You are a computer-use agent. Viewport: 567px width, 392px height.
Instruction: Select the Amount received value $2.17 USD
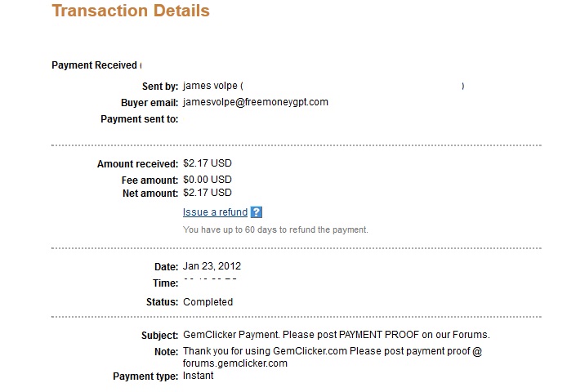(208, 164)
